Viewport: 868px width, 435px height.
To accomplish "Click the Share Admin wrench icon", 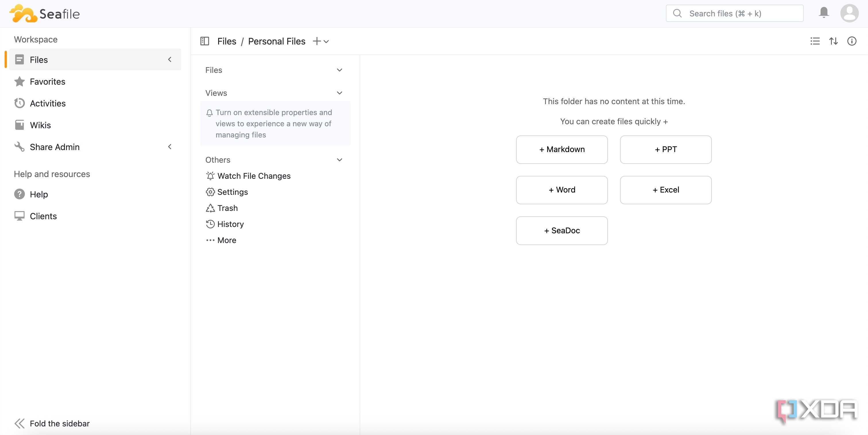I will click(x=20, y=147).
